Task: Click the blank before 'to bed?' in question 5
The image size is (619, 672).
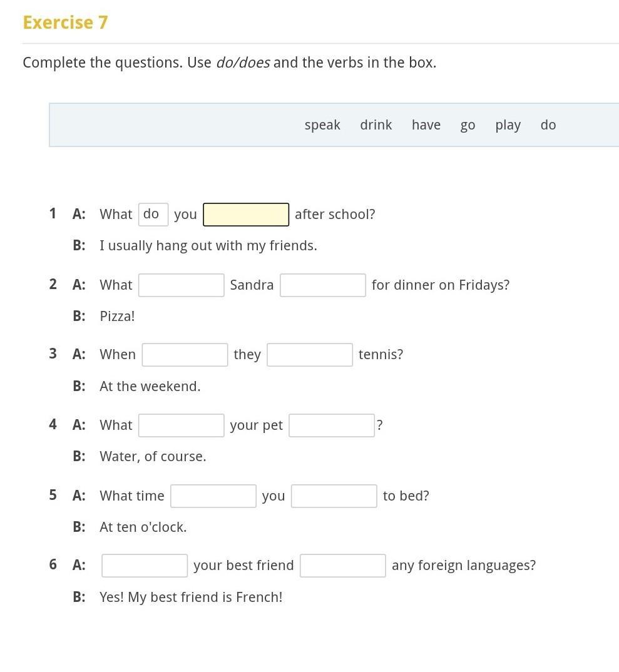Action: (x=334, y=496)
